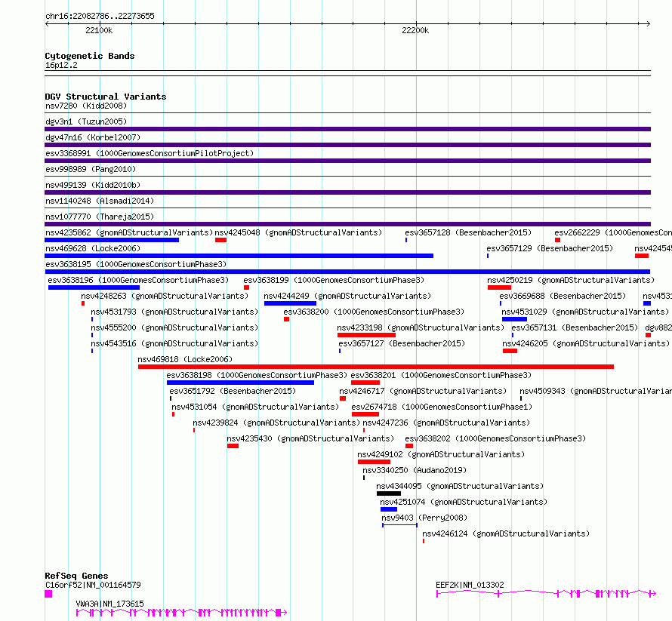Click nsv4251074 variant label

point(464,502)
